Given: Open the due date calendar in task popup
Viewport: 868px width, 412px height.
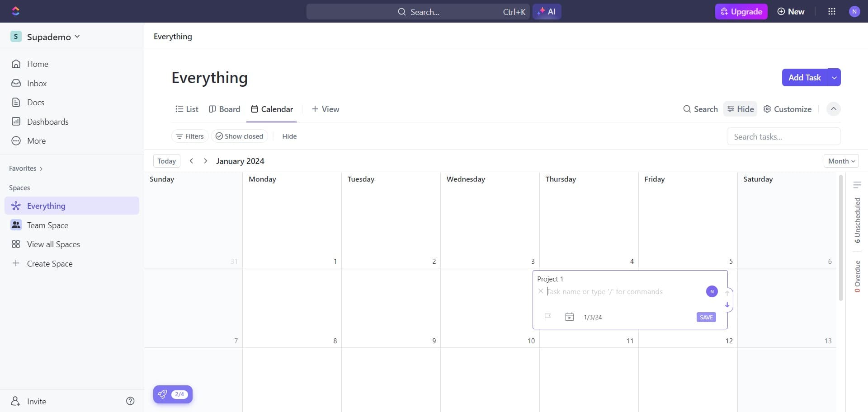Looking at the screenshot, I should (x=569, y=317).
